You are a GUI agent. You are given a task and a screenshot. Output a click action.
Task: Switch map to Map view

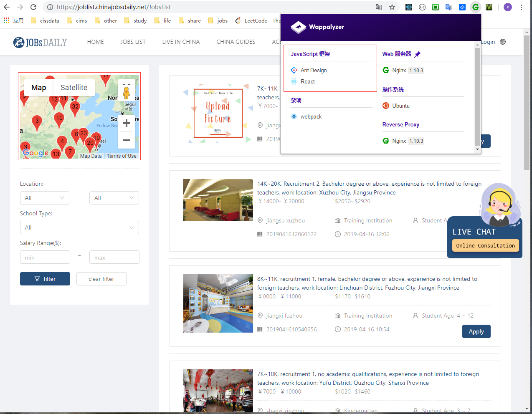(x=39, y=88)
